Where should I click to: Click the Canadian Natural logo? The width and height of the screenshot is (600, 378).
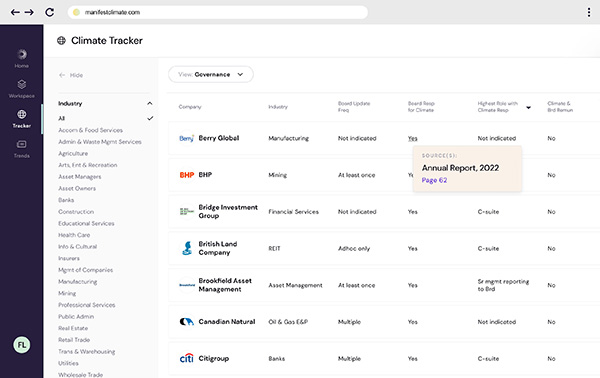[187, 321]
